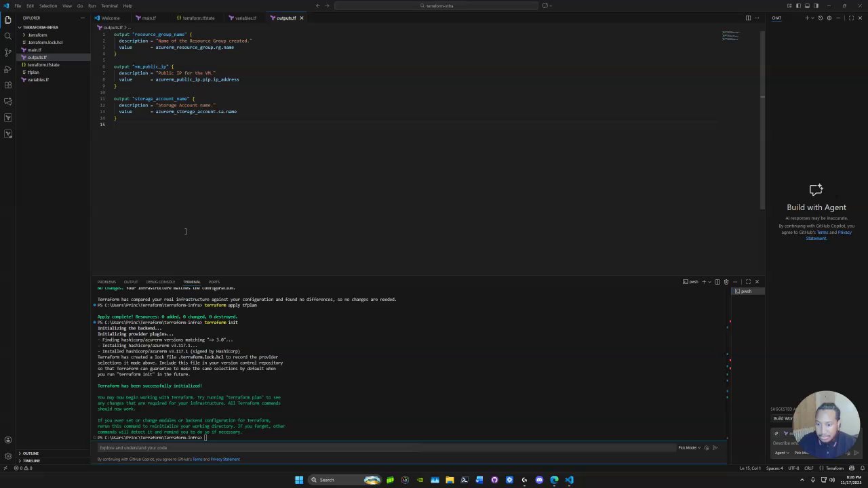Select the Terraform language mode status item
This screenshot has height=488, width=868.
[x=835, y=468]
